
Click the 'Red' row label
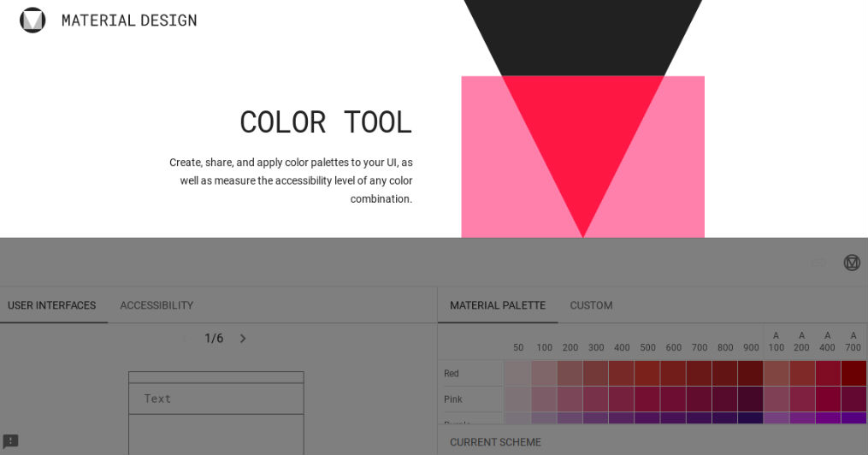452,374
